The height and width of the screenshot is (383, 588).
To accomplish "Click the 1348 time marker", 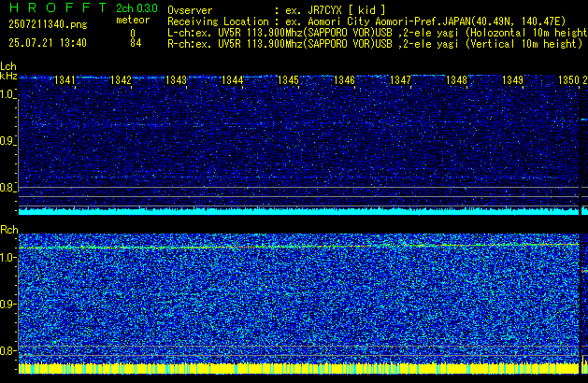I will click(x=456, y=80).
